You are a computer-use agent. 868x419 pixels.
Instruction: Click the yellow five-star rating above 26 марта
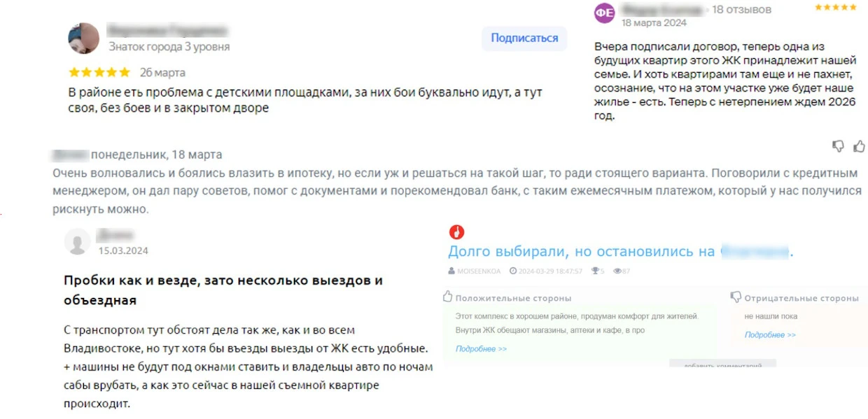(x=99, y=72)
